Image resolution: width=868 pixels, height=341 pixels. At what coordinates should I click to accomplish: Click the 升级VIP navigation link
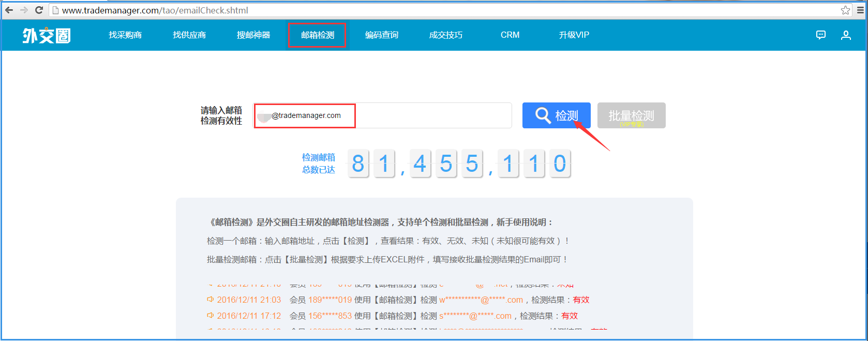(x=574, y=35)
